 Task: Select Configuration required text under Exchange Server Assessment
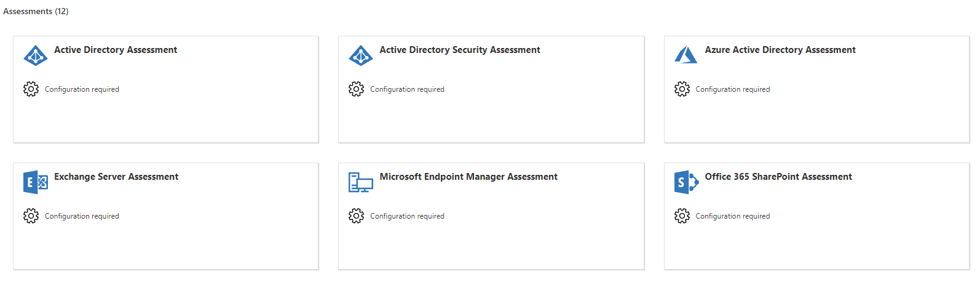click(82, 216)
